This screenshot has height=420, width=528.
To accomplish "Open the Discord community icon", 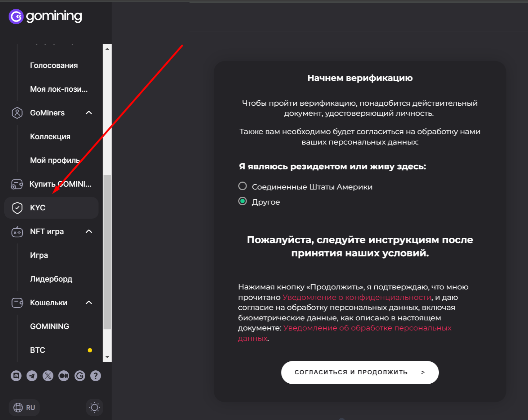I will [16, 376].
